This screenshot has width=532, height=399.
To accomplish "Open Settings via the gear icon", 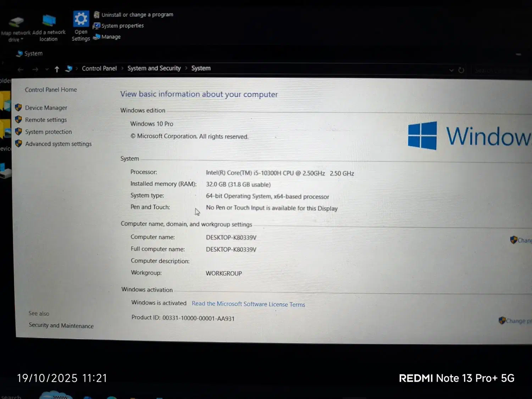I will point(81,18).
